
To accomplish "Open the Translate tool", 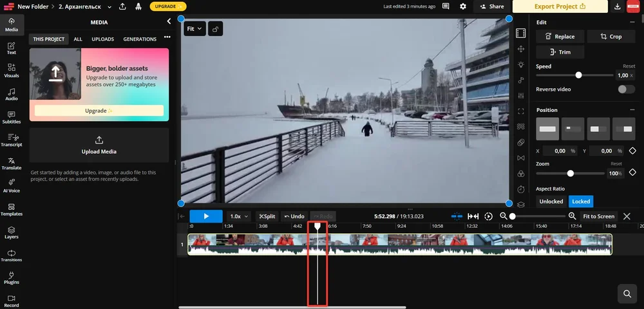I will (12, 162).
